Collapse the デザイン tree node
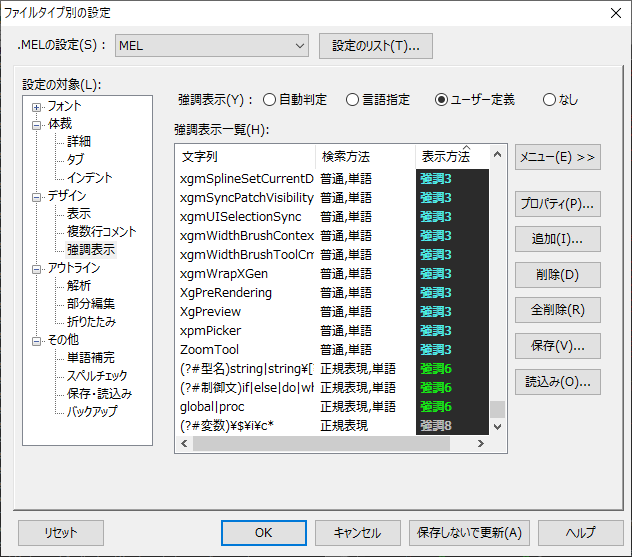 pos(37,197)
